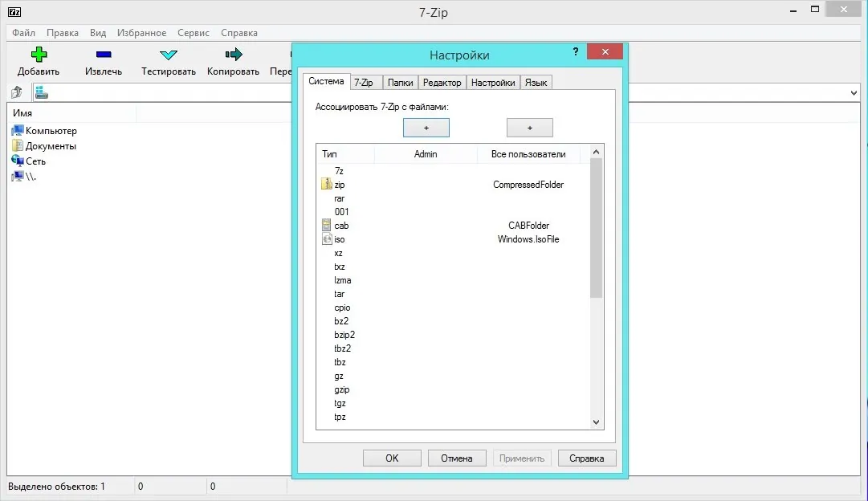Select the cpio file type row
The height and width of the screenshot is (501, 868).
[453, 308]
